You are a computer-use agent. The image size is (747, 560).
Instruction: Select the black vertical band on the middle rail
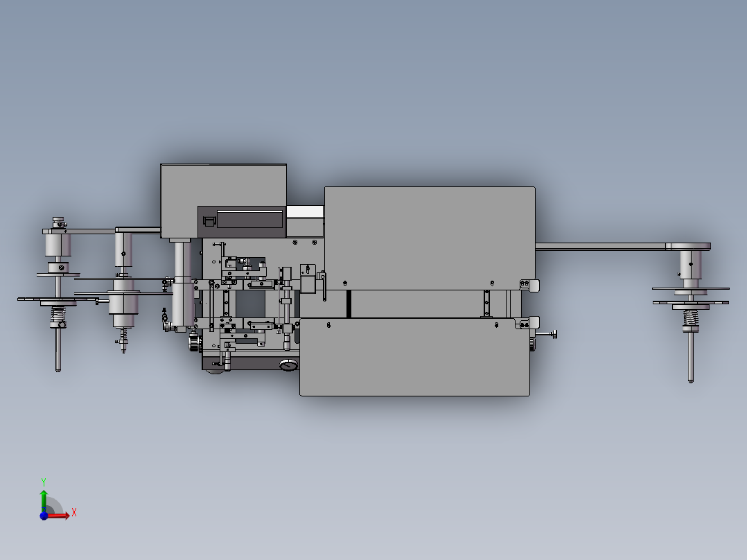click(349, 304)
